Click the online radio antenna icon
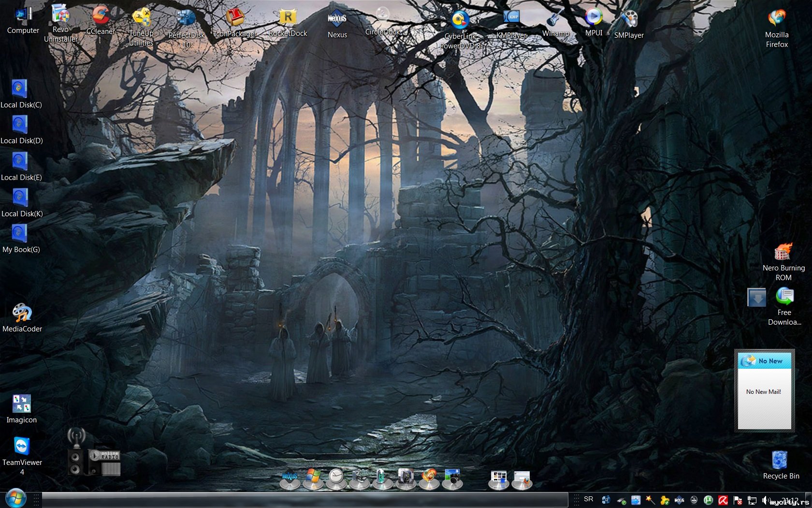The width and height of the screenshot is (812, 508). 76,437
